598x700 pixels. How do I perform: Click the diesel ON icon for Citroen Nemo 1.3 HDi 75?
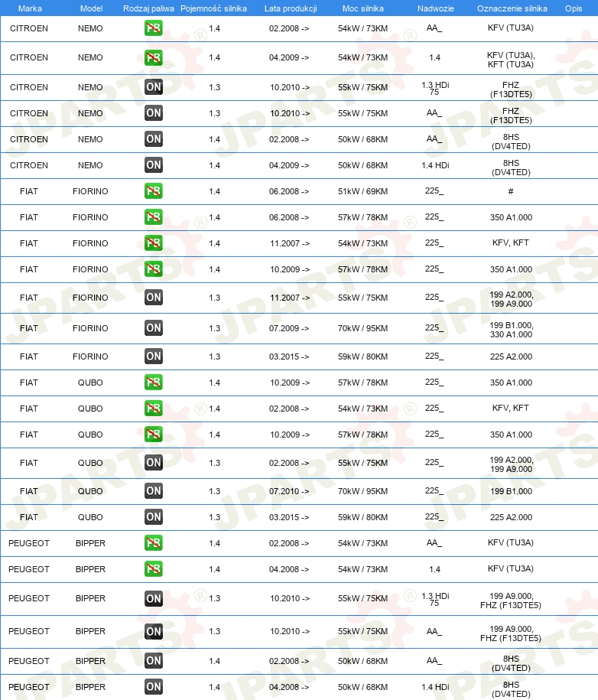coord(154,87)
